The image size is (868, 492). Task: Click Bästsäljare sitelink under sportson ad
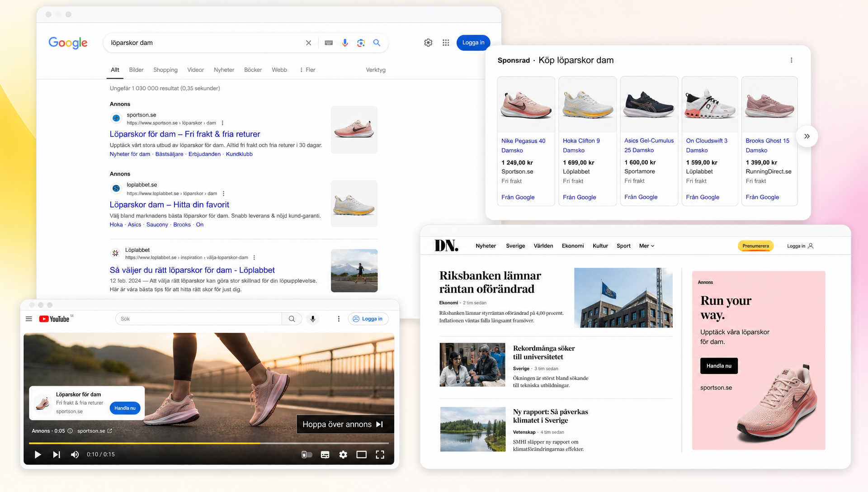(x=169, y=154)
